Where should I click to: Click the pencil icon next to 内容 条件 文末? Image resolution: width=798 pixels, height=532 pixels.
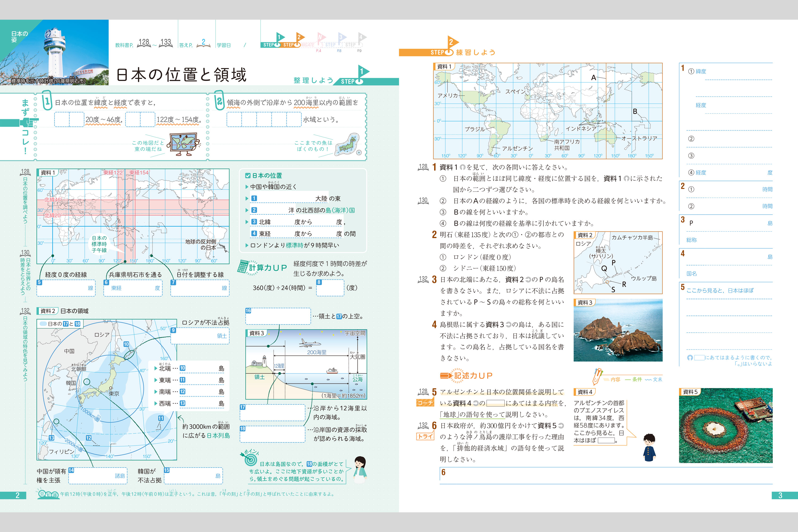point(597,376)
